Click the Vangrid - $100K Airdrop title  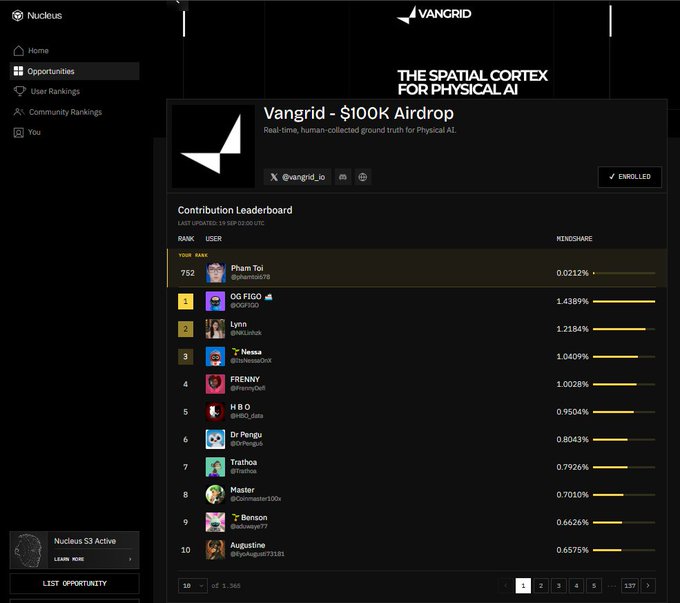(359, 113)
